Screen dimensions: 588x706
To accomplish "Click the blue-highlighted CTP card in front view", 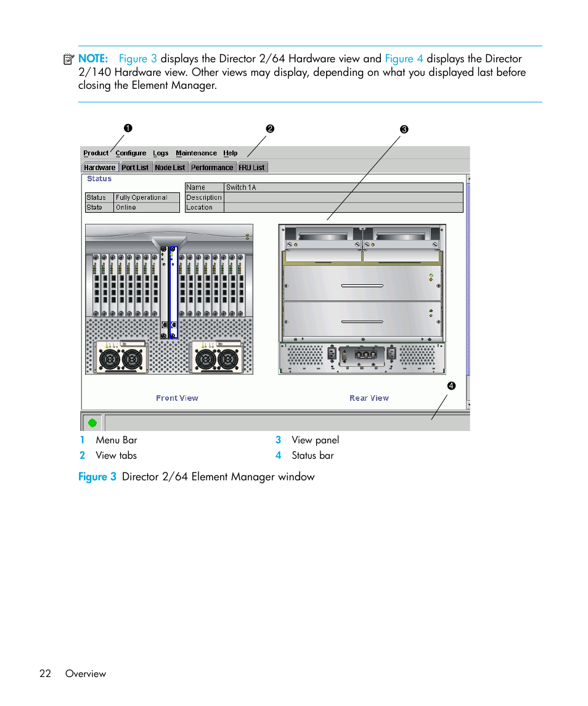I will [173, 292].
